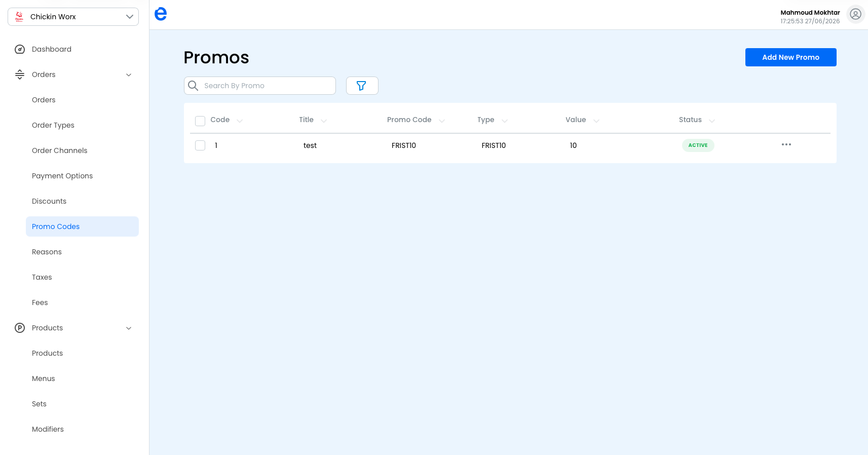Open Products sub-item in sidebar

[x=48, y=353]
